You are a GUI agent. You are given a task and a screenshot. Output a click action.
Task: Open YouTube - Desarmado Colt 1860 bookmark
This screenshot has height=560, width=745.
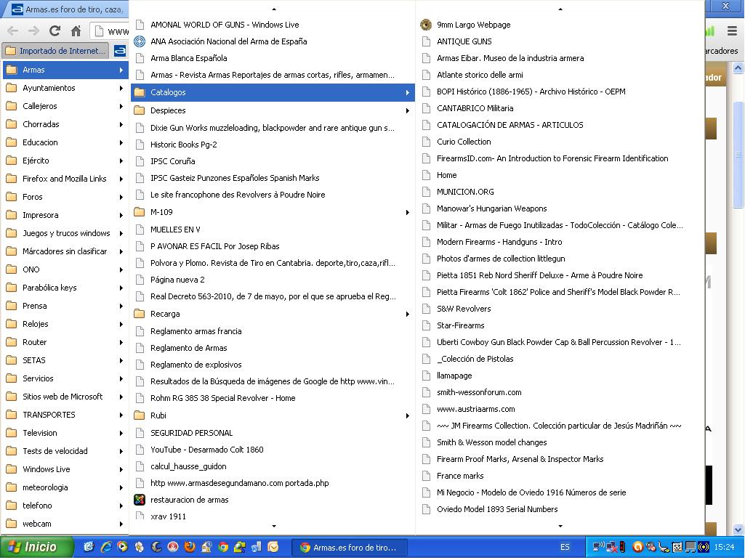tap(206, 450)
